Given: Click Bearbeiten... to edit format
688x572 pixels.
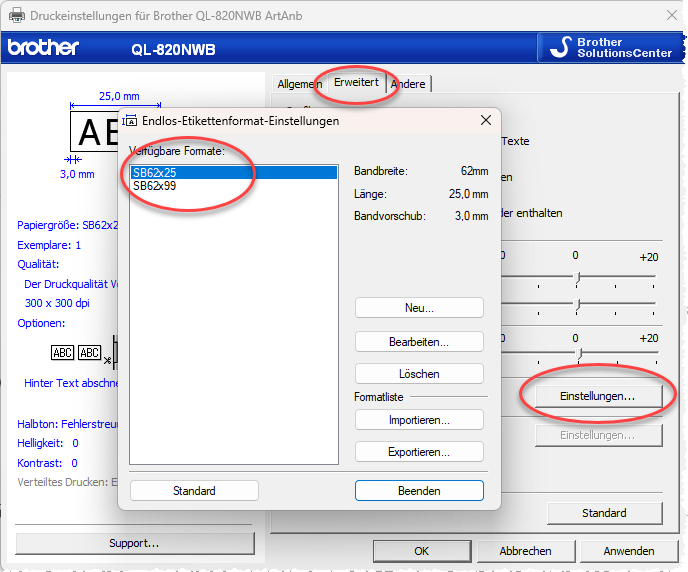Looking at the screenshot, I should click(419, 342).
